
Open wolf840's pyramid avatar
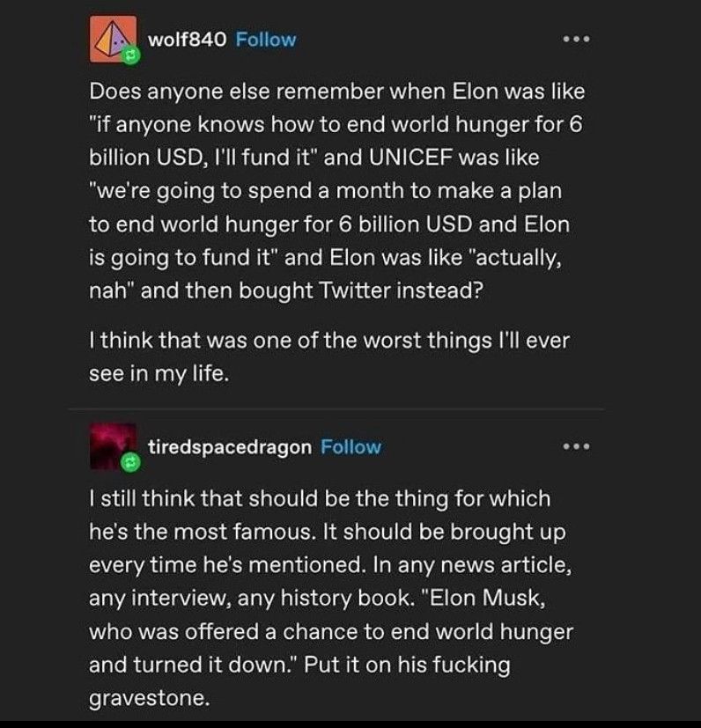tap(113, 39)
